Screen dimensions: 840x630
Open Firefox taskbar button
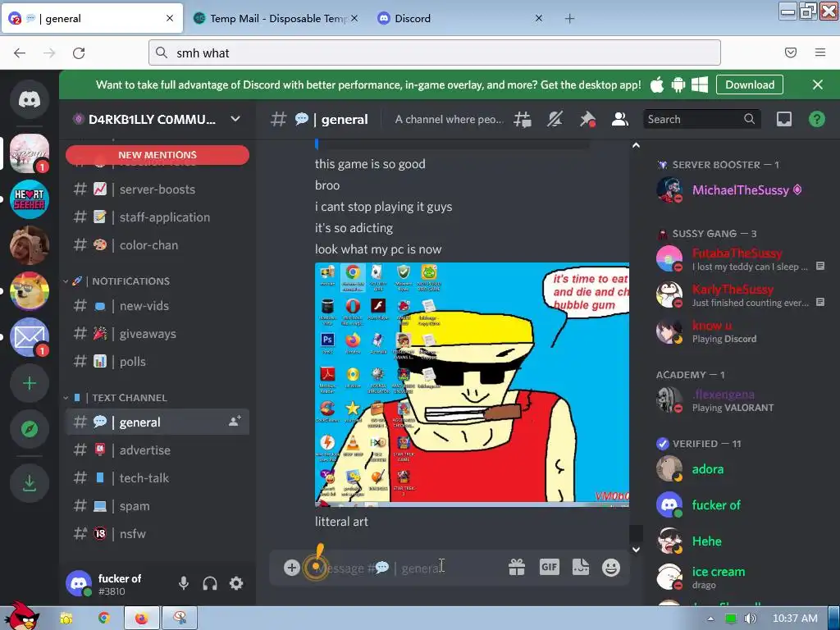pos(141,619)
